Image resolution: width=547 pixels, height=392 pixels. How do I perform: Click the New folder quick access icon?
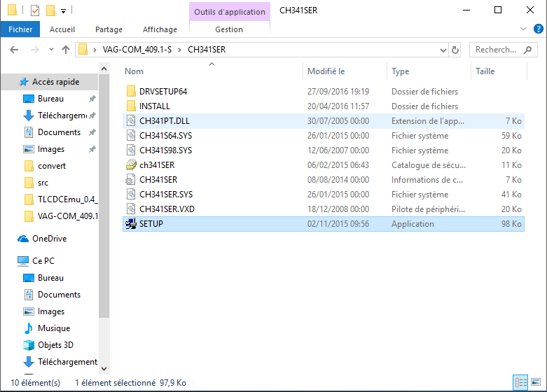(x=50, y=10)
